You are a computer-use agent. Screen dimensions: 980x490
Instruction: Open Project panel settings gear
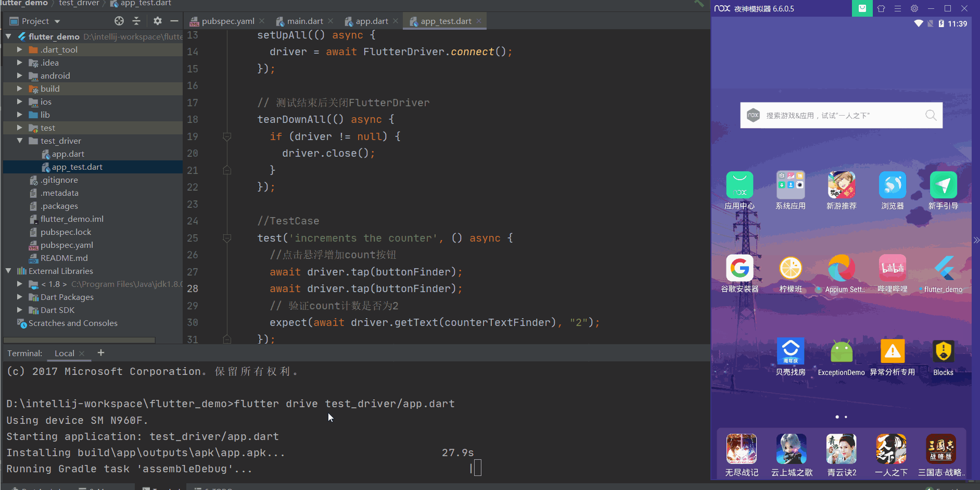(x=158, y=21)
